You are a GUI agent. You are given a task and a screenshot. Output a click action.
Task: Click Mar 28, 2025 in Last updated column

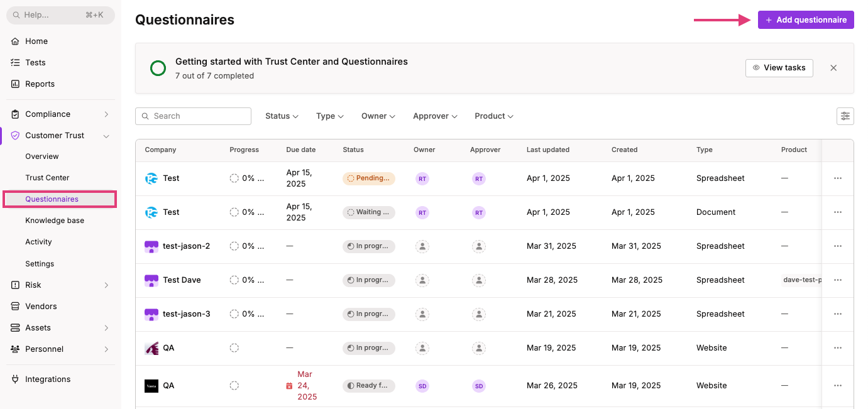click(552, 280)
